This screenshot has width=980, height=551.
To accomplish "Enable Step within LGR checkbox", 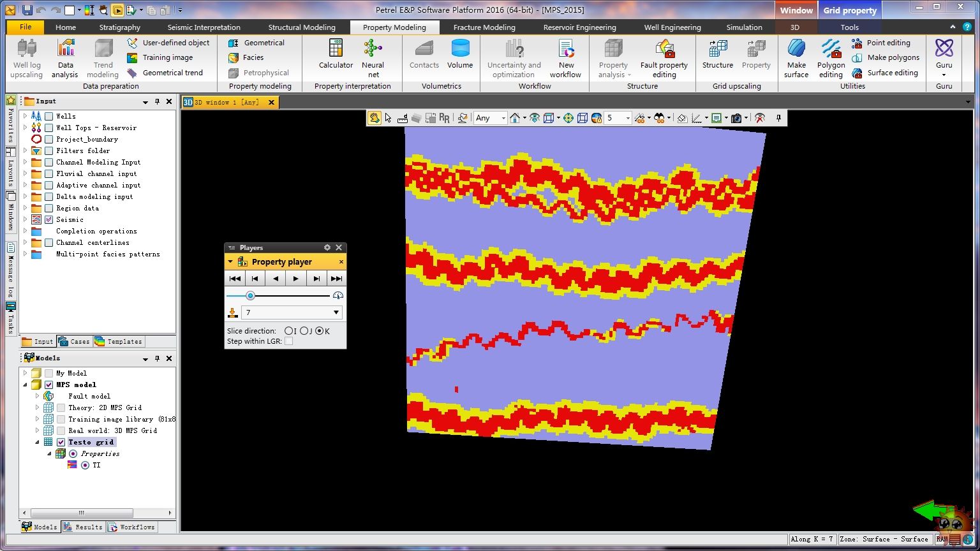I will [x=289, y=341].
